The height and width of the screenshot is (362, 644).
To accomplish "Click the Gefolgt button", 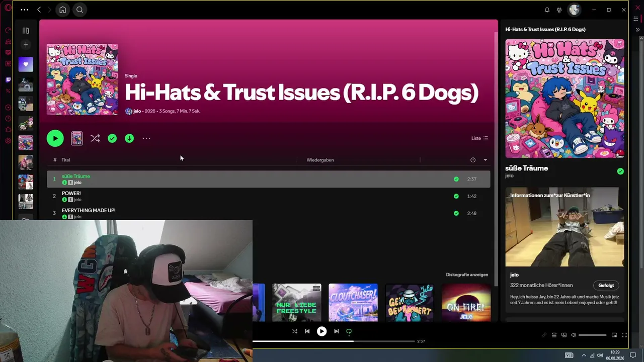I will [606, 286].
